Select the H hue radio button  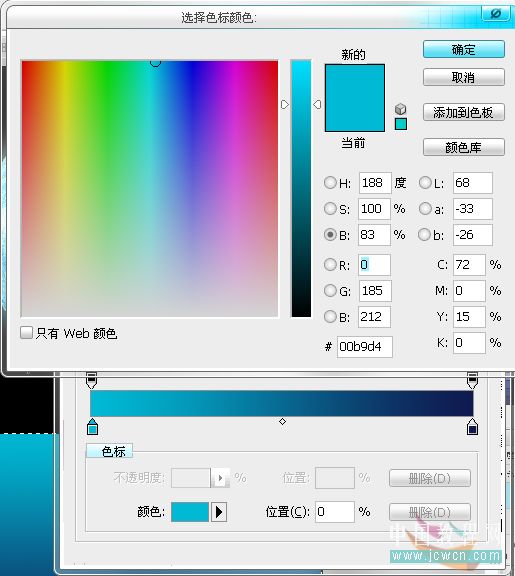[330, 183]
